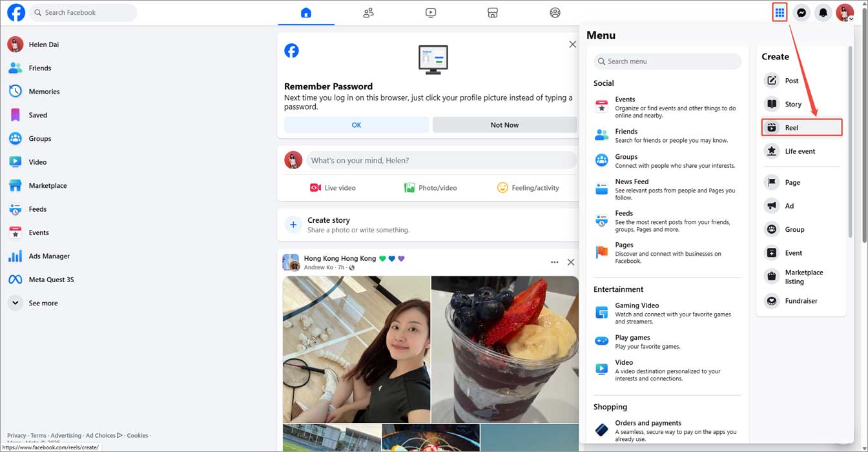Open Marketplace from the top navigation icons
The width and height of the screenshot is (868, 452).
(x=493, y=12)
